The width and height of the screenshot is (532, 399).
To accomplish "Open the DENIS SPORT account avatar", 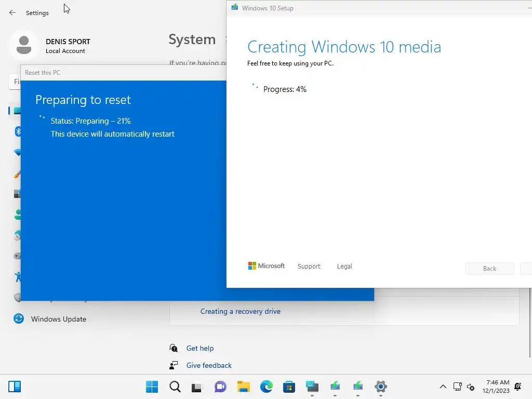I will pos(24,45).
